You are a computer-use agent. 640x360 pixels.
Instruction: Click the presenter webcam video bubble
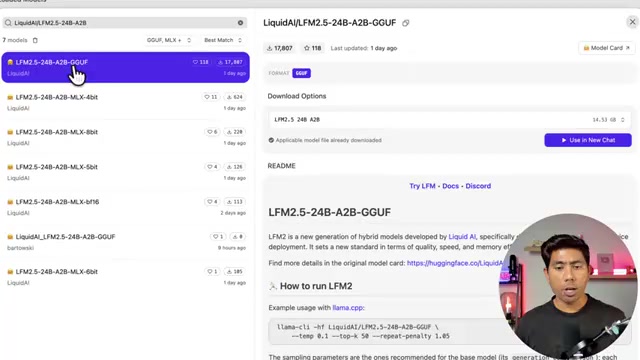568,287
